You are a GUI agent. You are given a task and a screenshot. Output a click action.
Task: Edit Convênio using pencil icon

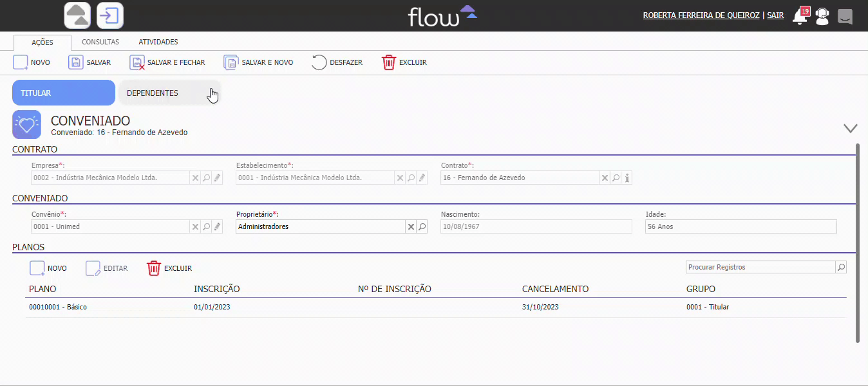click(x=218, y=226)
